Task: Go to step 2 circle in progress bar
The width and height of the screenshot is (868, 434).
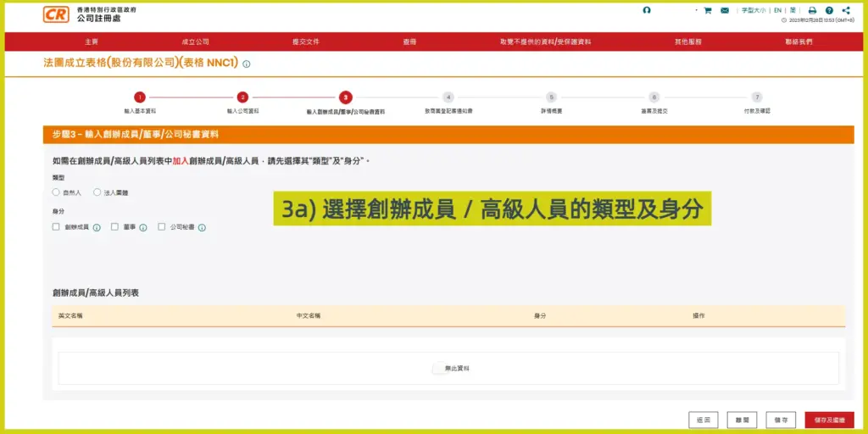Action: point(242,97)
